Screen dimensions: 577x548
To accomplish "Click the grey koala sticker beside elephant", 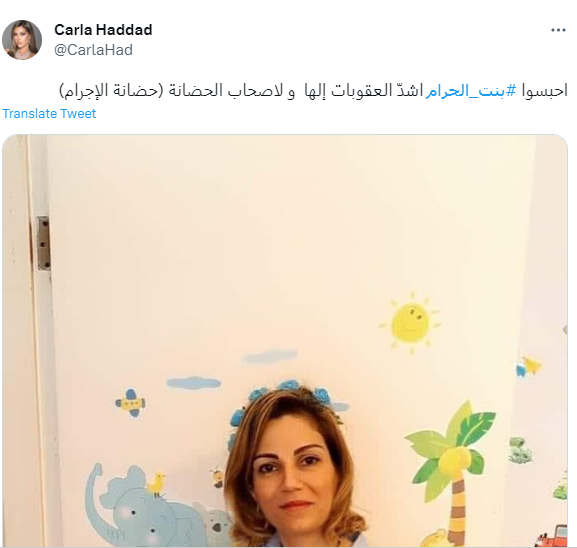I will tap(218, 523).
